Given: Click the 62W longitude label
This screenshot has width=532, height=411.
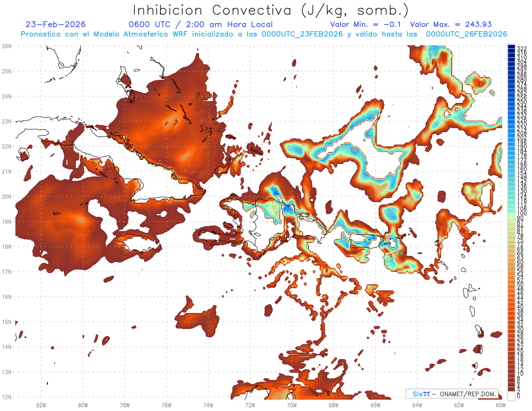Looking at the screenshot, I should coord(459,405).
